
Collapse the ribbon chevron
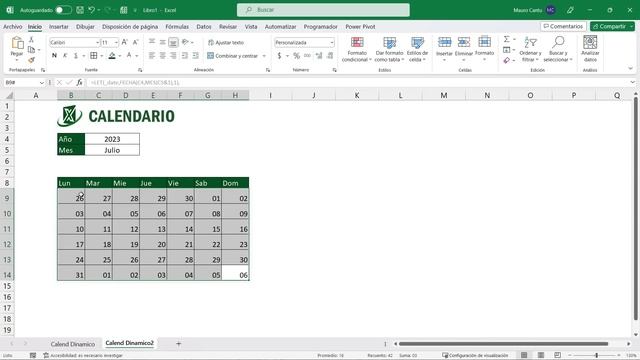[x=631, y=69]
